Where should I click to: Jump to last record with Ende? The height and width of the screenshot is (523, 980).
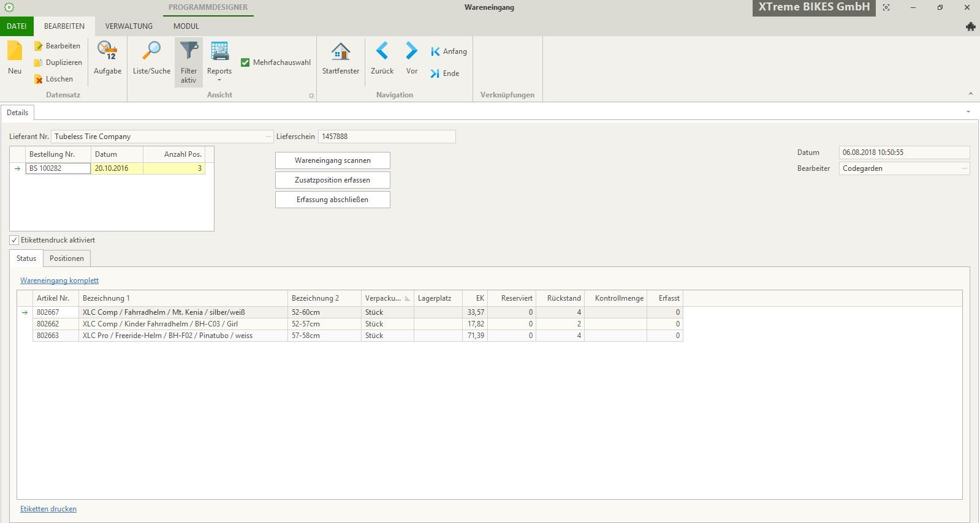coord(445,73)
